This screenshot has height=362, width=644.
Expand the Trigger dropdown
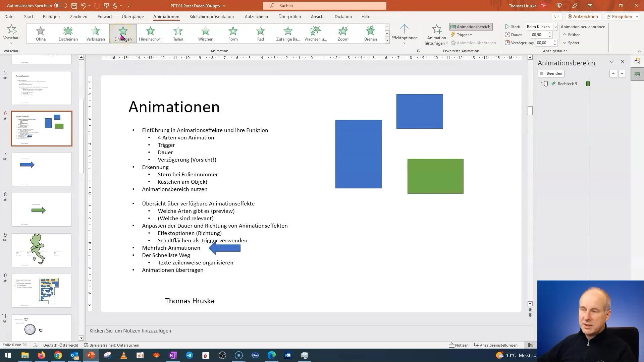462,35
